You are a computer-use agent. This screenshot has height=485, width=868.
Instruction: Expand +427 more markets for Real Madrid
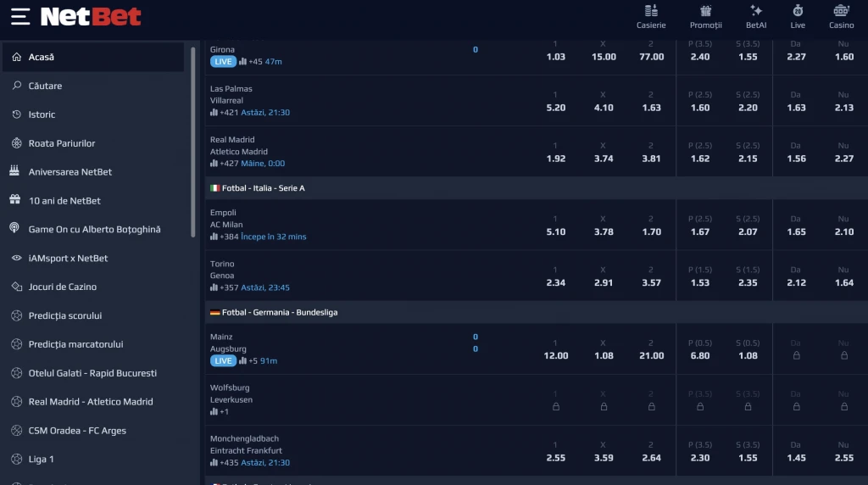[229, 164]
